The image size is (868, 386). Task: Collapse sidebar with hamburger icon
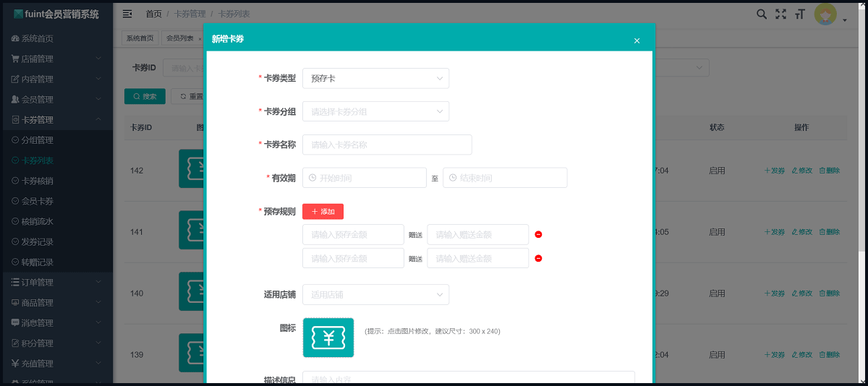[127, 14]
